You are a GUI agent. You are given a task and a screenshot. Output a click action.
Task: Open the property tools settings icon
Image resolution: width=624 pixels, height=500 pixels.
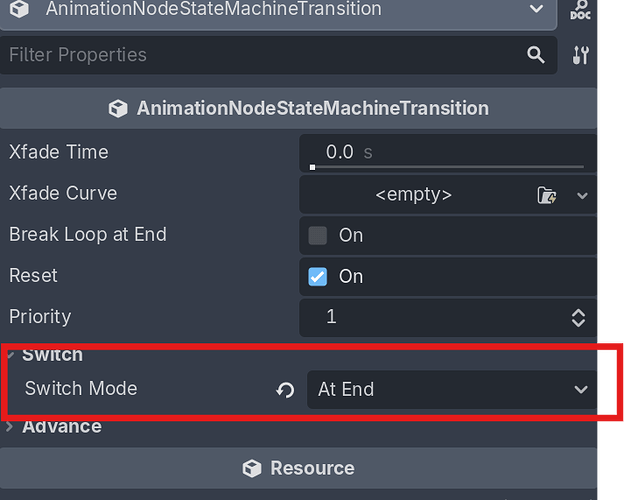(581, 55)
